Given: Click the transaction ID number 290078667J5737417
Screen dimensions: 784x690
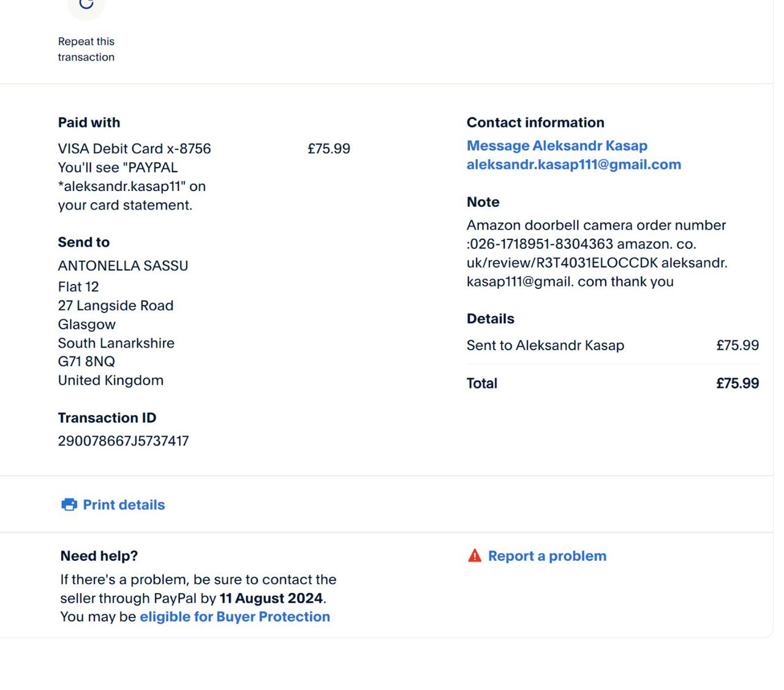Looking at the screenshot, I should click(123, 441).
